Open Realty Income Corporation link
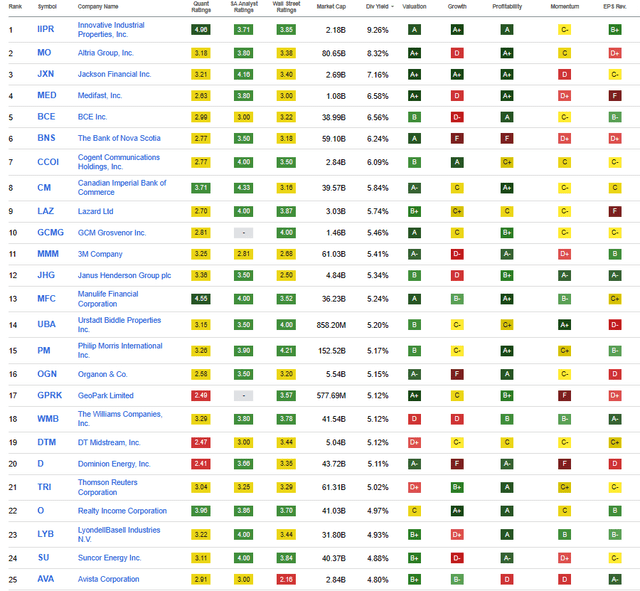Viewport: 640px width, 591px height. [122, 511]
